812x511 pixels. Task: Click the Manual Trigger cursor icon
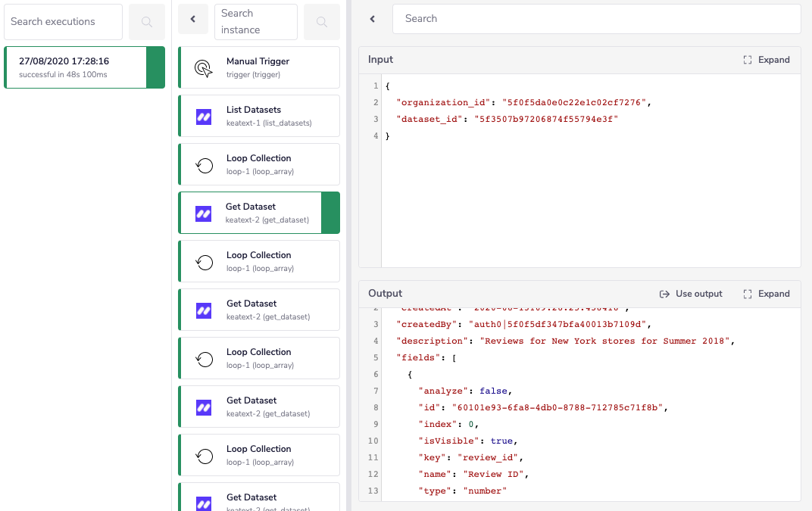click(x=204, y=68)
